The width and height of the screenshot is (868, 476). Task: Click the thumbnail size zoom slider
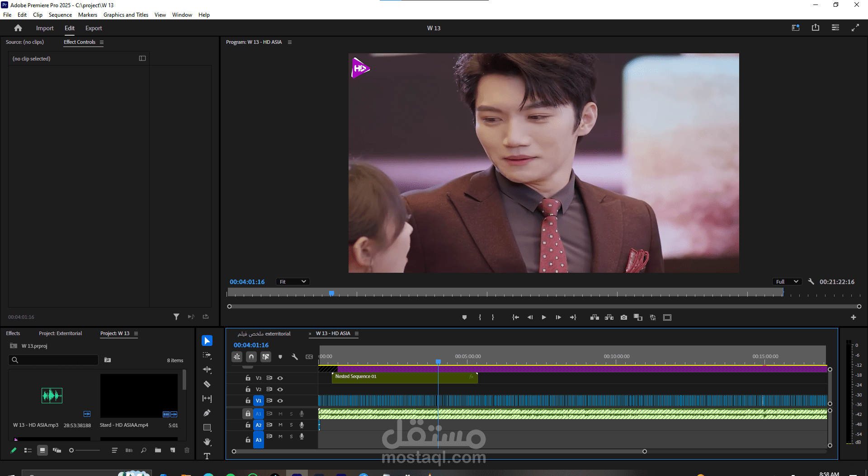point(84,450)
